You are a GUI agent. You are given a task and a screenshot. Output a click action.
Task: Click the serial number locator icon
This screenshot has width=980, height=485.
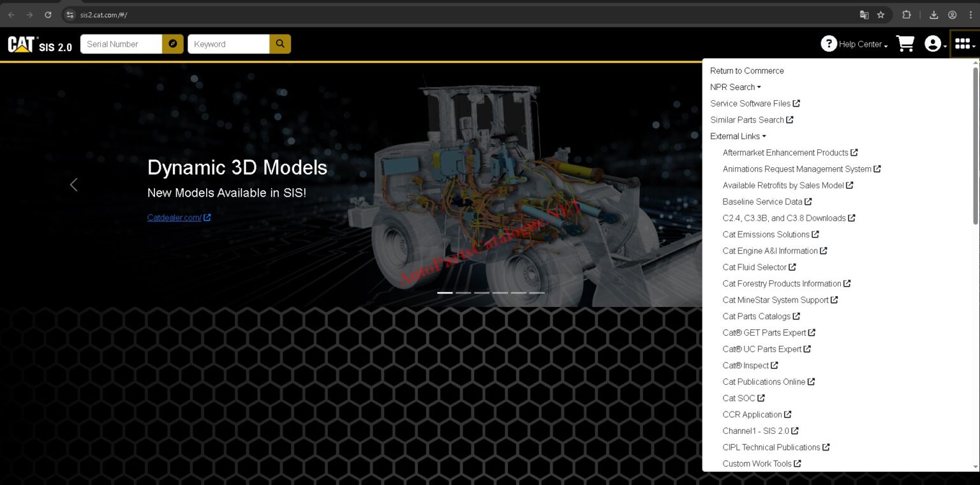[172, 44]
